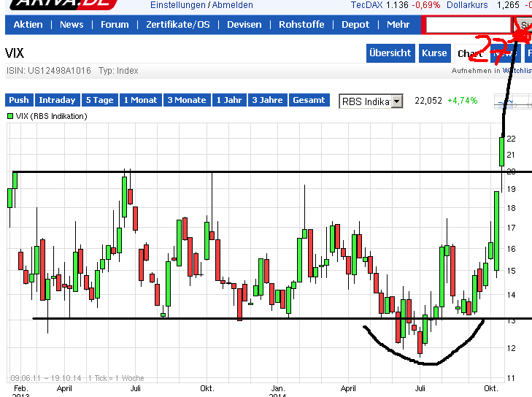Image resolution: width=532 pixels, height=397 pixels.
Task: Open Zertifikate/OS menu
Action: 178,24
